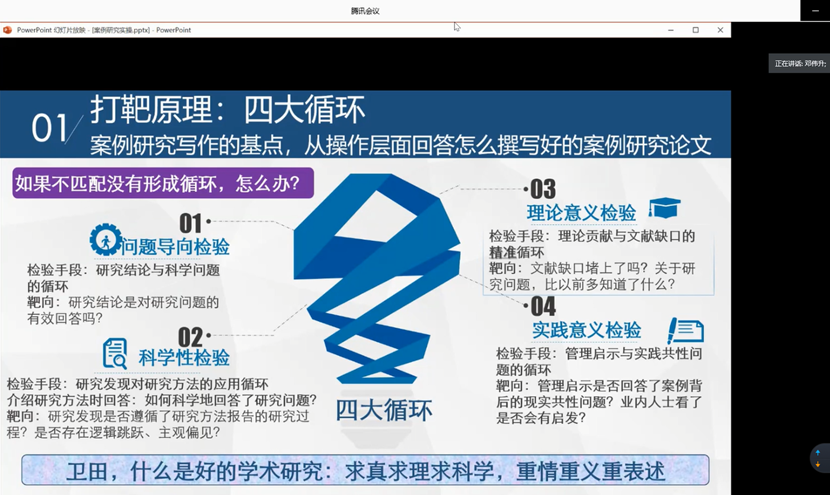Minimize the PowerPoint slideshow window
Image resolution: width=830 pixels, height=495 pixels.
[x=670, y=30]
